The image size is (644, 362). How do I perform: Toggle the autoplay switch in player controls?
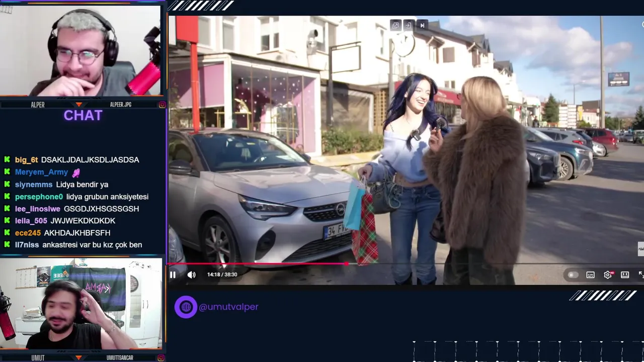[572, 275]
